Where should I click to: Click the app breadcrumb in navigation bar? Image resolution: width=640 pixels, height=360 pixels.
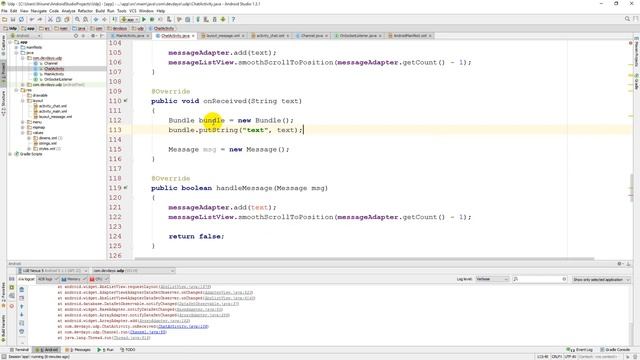click(28, 29)
